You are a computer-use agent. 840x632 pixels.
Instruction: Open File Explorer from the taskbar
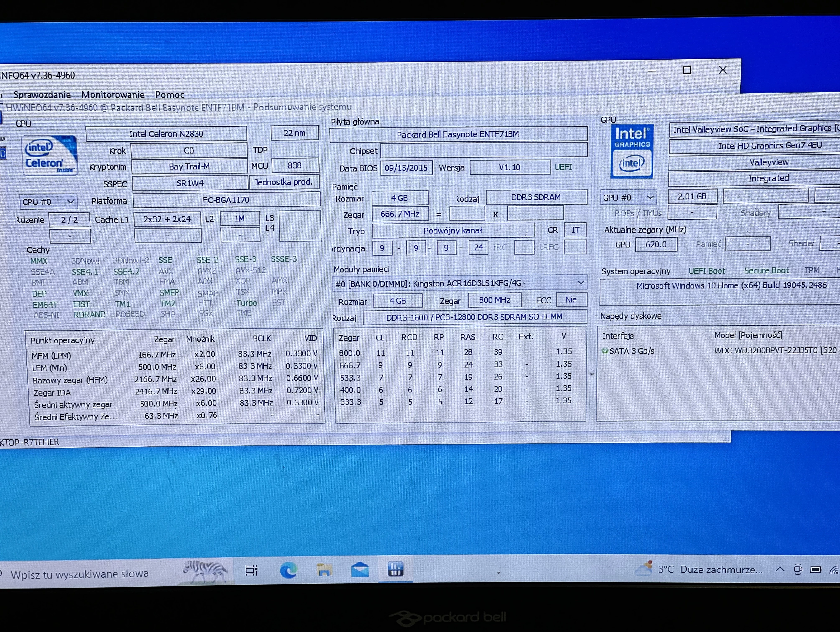point(324,570)
